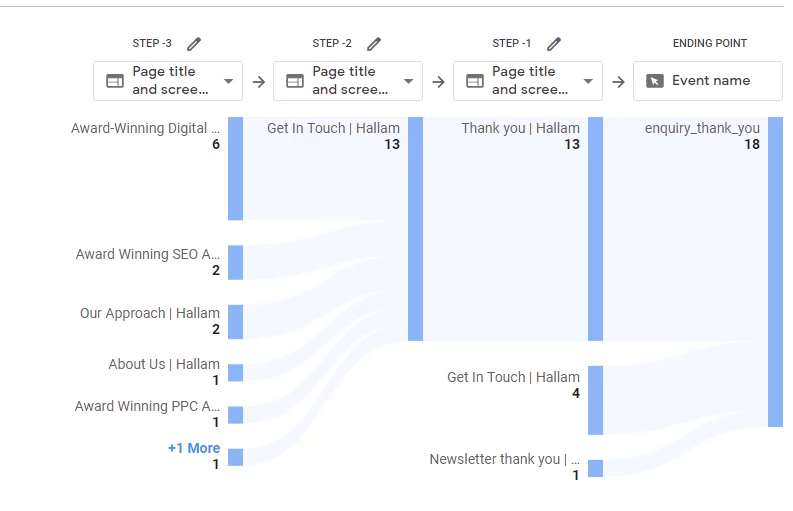Click the Event name ending point selector
Image resolution: width=793 pixels, height=511 pixels.
coord(707,81)
